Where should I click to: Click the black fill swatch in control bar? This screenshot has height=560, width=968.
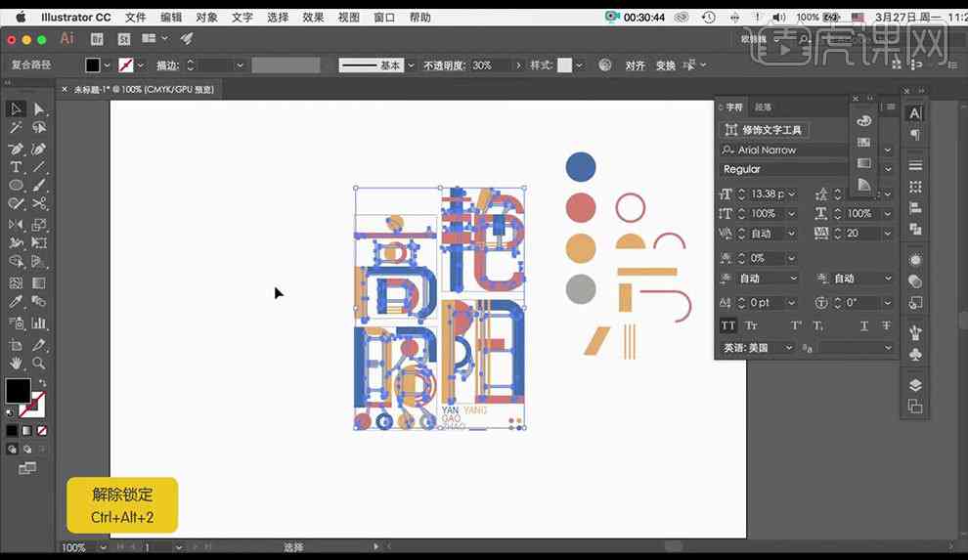tap(93, 65)
